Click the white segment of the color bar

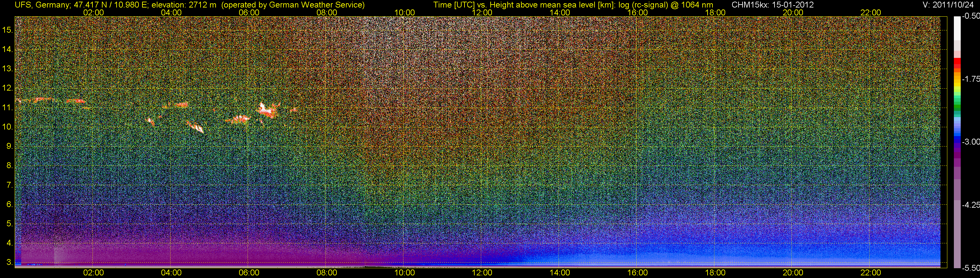pos(957,28)
